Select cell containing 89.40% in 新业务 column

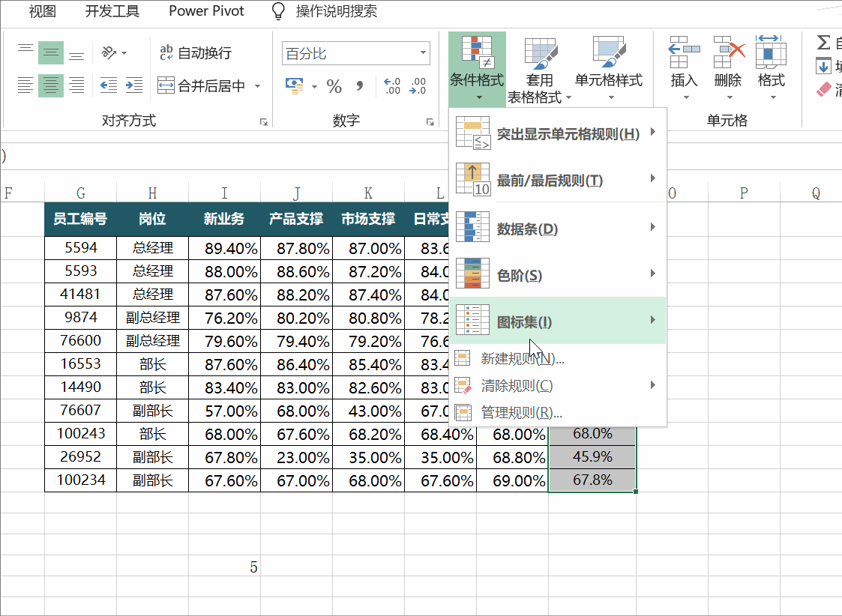click(224, 248)
